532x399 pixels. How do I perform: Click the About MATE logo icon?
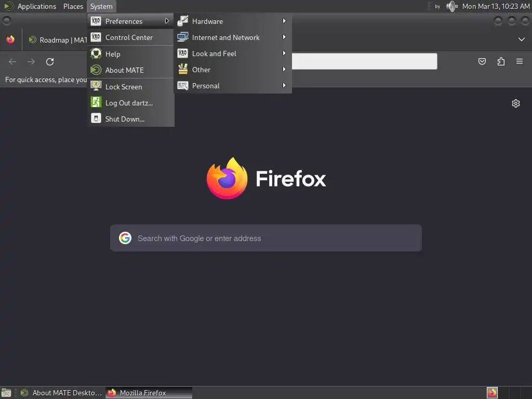(x=96, y=70)
